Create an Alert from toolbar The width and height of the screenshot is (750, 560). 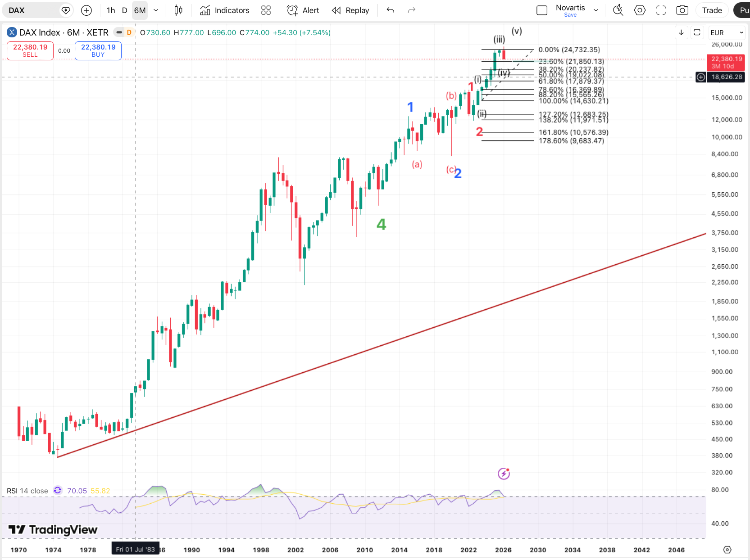(303, 10)
